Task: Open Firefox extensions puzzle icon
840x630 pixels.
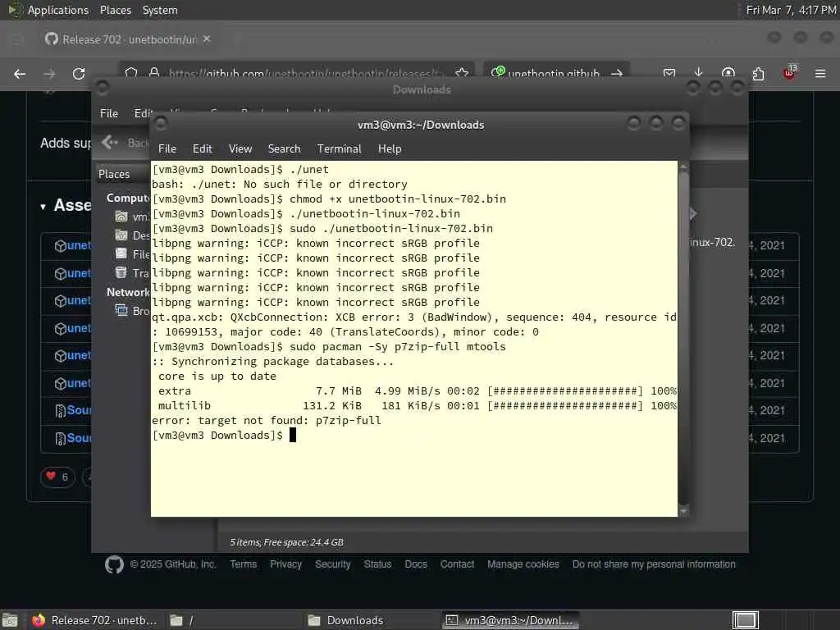Action: pos(758,73)
